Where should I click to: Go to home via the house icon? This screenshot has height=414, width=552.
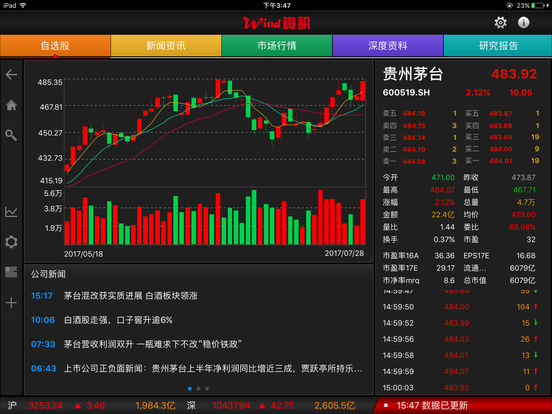point(11,105)
